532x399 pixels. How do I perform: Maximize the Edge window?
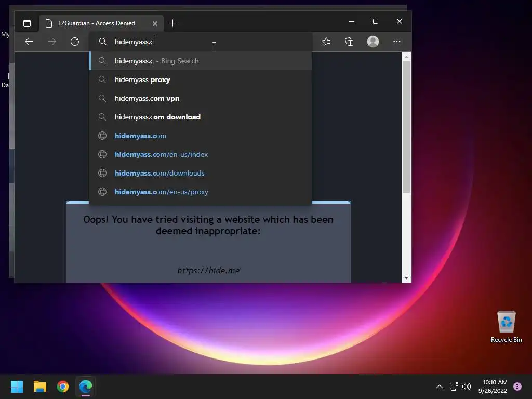coord(376,21)
